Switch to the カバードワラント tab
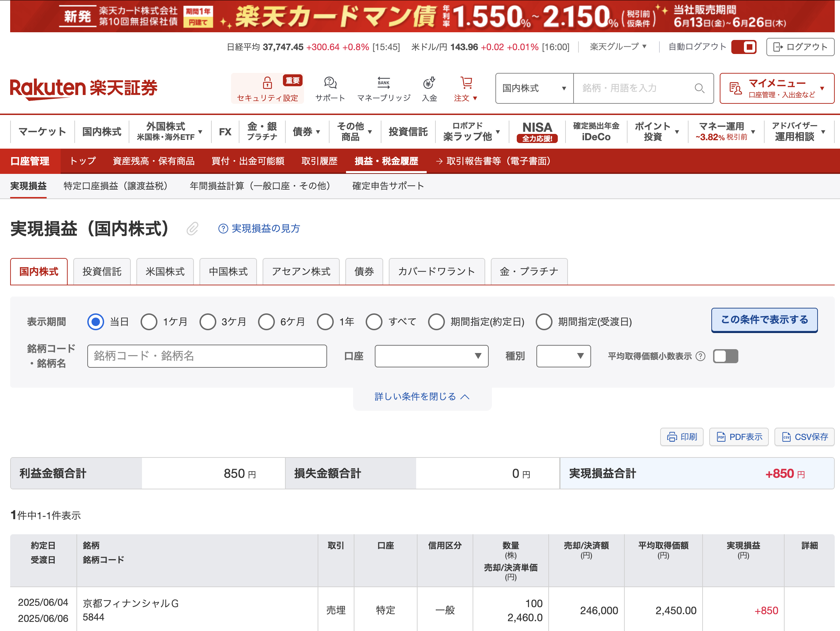 [x=437, y=271]
